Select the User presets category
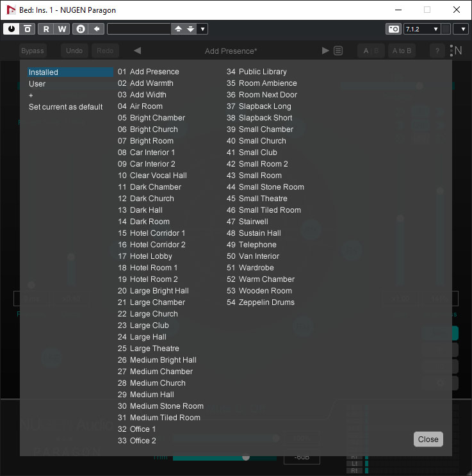 point(37,84)
